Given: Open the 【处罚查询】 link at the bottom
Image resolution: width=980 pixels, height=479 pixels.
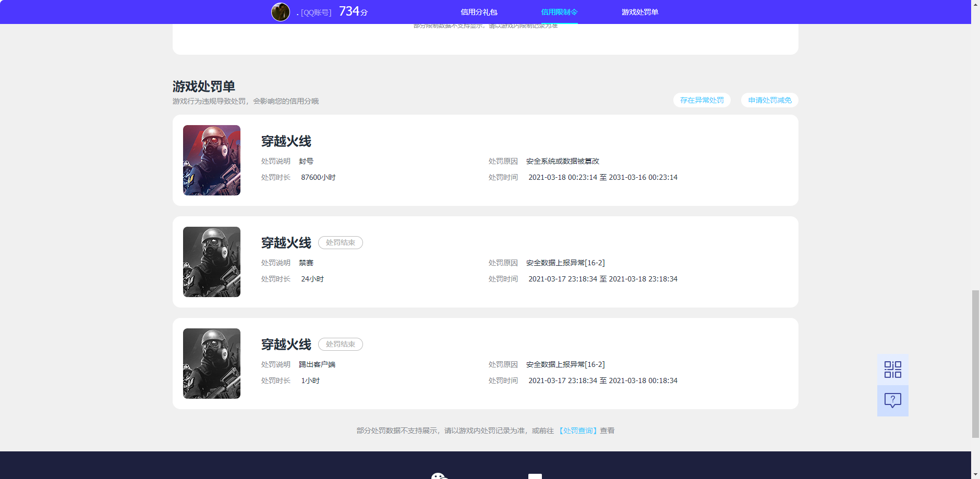Looking at the screenshot, I should coord(578,431).
